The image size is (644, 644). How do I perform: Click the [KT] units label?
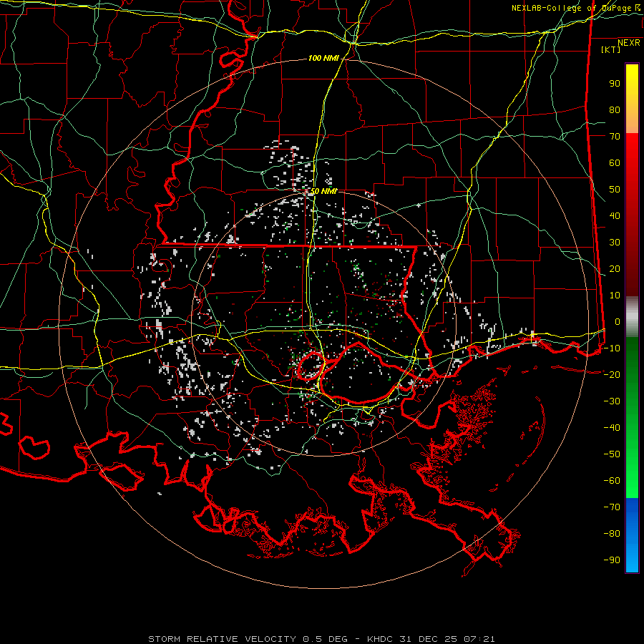[611, 49]
